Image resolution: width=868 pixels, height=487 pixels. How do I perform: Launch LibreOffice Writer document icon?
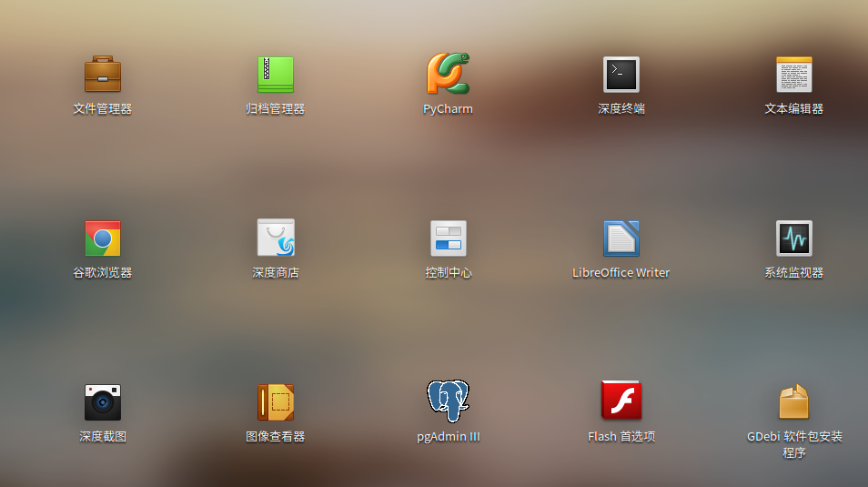(x=621, y=238)
